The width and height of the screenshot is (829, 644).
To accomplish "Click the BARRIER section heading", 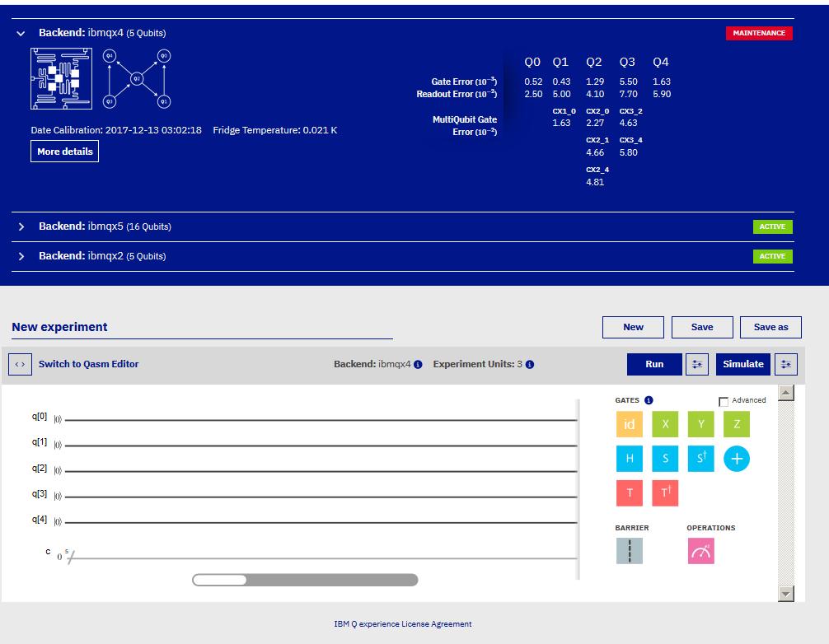I will [x=632, y=528].
